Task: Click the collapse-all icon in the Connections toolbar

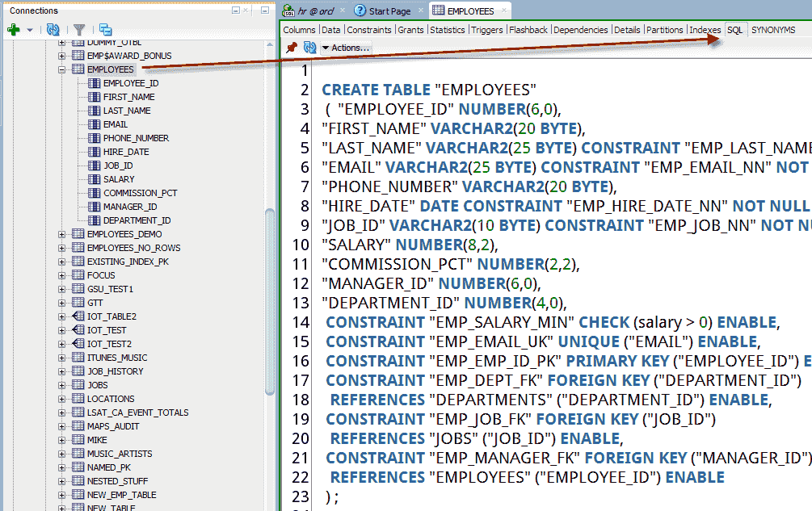Action: point(104,28)
